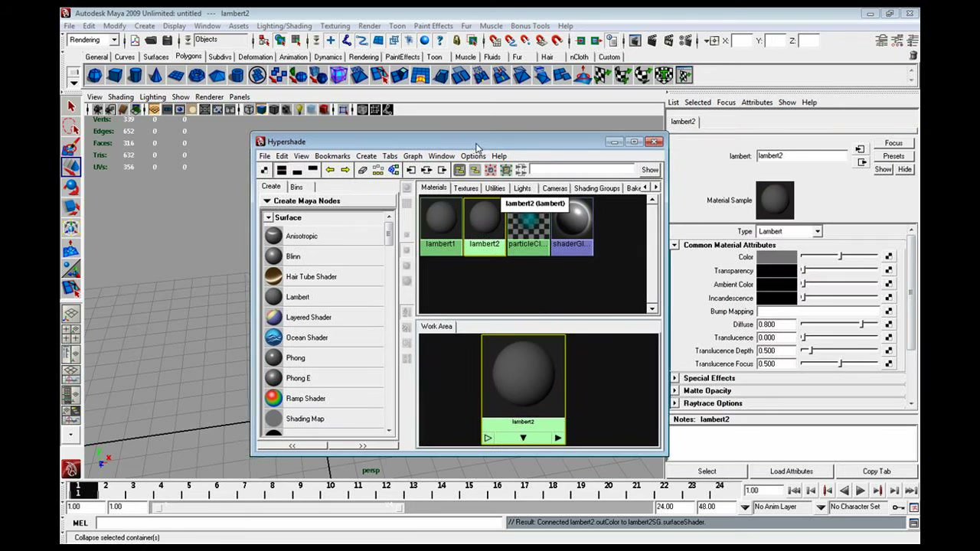The image size is (980, 551).
Task: Go to previous graph in Hypershade
Action: tap(330, 170)
